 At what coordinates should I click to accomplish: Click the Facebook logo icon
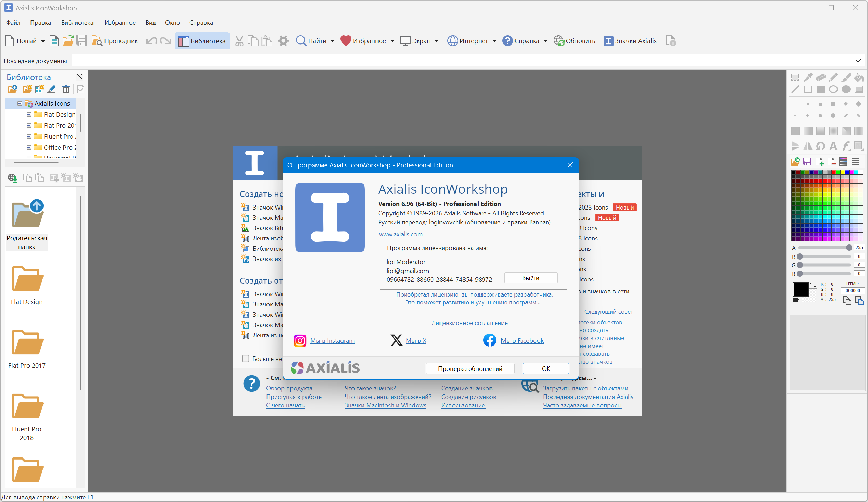pyautogui.click(x=489, y=340)
